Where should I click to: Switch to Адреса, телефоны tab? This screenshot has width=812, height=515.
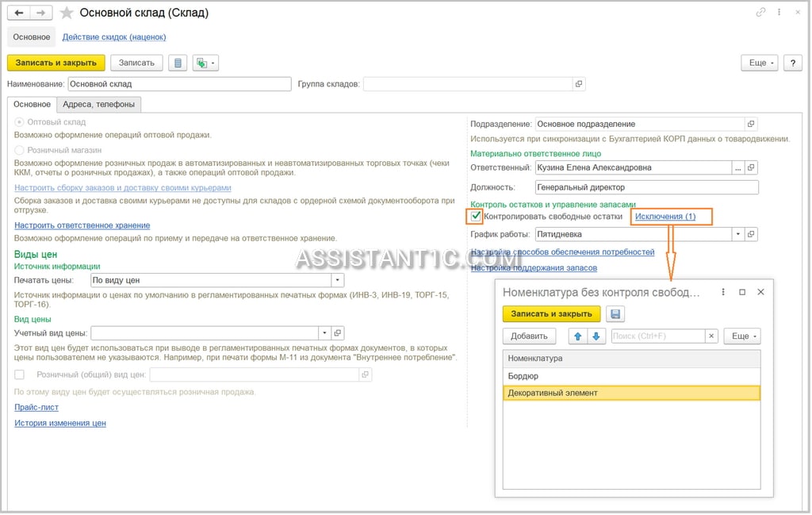coord(98,104)
